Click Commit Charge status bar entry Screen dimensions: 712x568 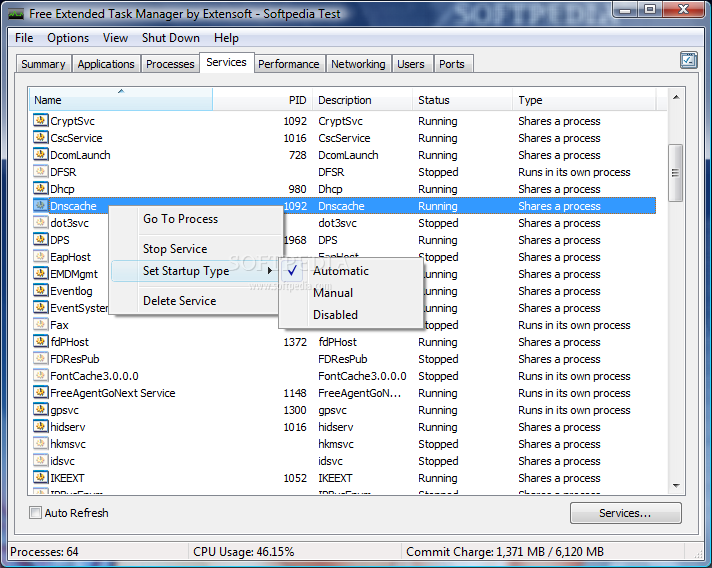[505, 552]
